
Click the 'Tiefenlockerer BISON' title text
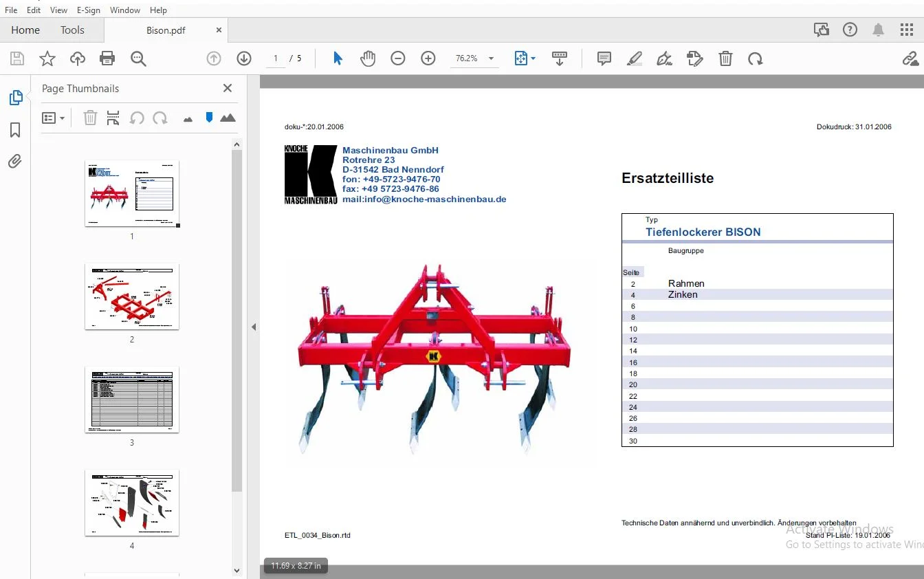703,232
